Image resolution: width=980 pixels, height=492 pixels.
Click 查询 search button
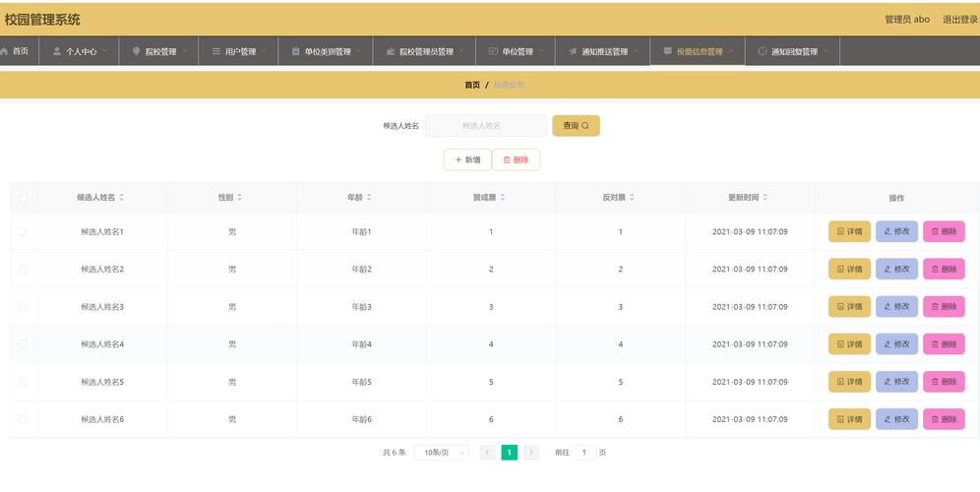(576, 126)
